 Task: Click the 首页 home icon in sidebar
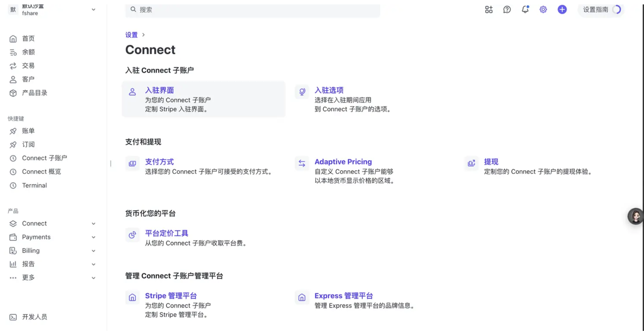coord(13,39)
